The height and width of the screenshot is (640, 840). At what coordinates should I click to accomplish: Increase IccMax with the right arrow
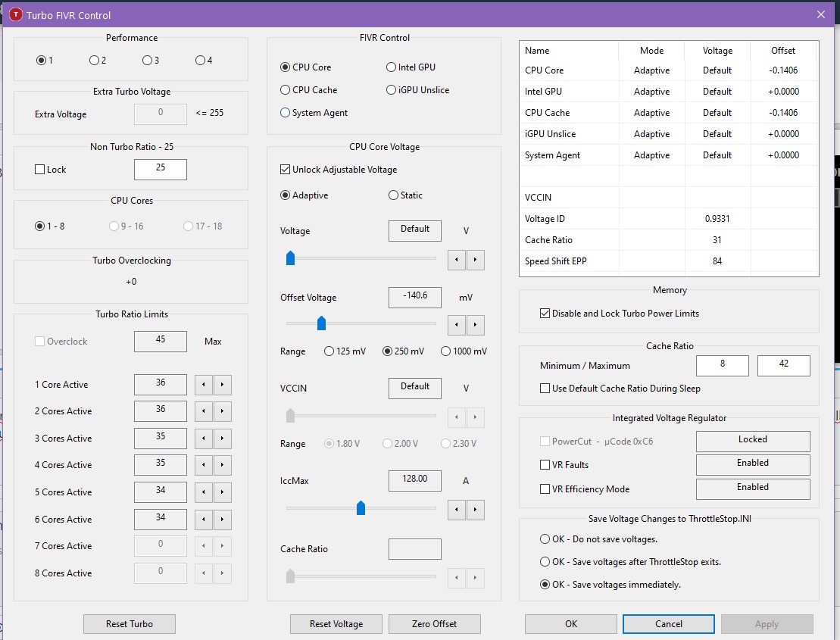(475, 509)
